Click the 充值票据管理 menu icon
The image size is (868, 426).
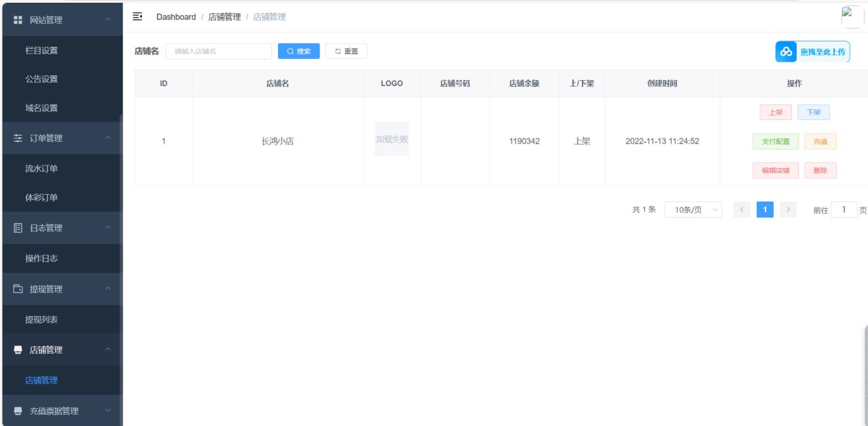[x=18, y=411]
